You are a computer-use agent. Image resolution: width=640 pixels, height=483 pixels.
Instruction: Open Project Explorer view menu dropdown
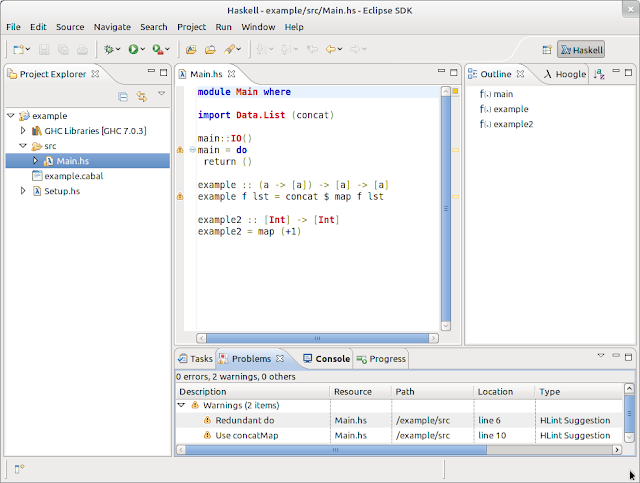point(162,93)
